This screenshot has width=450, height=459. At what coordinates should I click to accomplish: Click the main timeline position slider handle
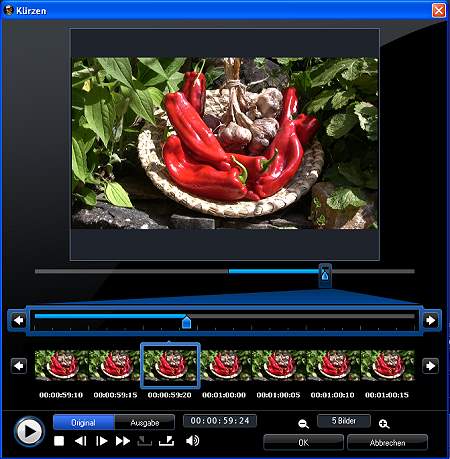[x=325, y=275]
